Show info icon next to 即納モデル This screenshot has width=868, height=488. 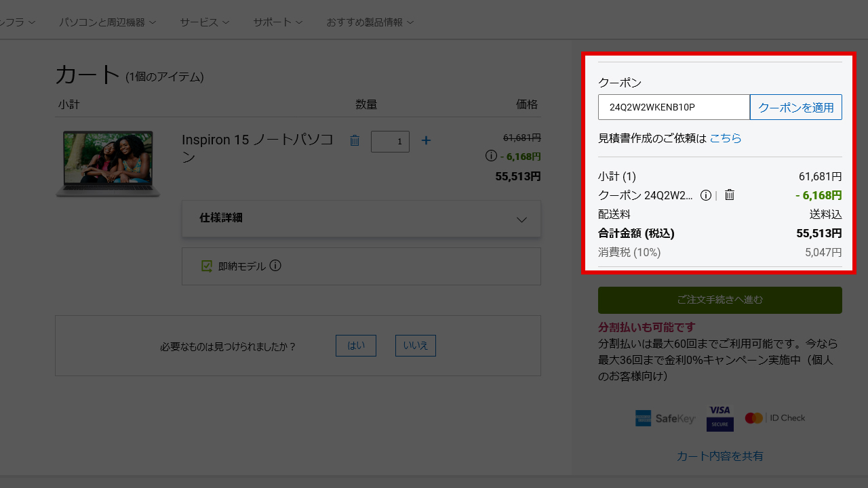275,266
